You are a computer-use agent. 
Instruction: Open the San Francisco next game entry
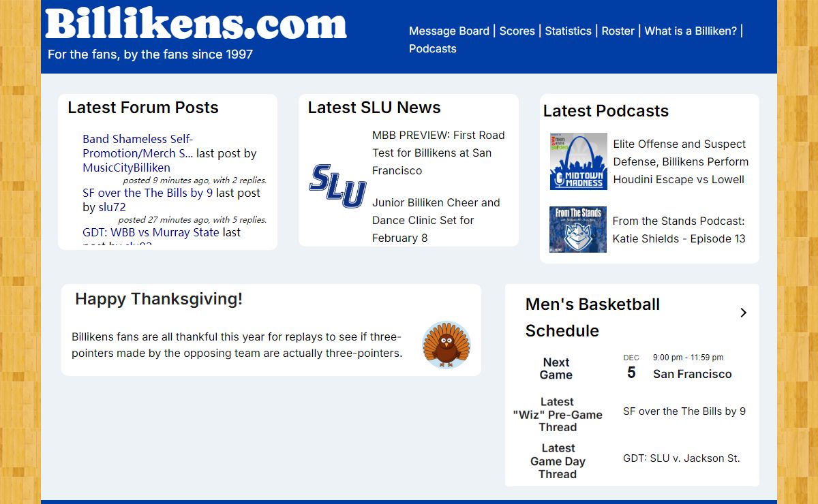point(693,374)
